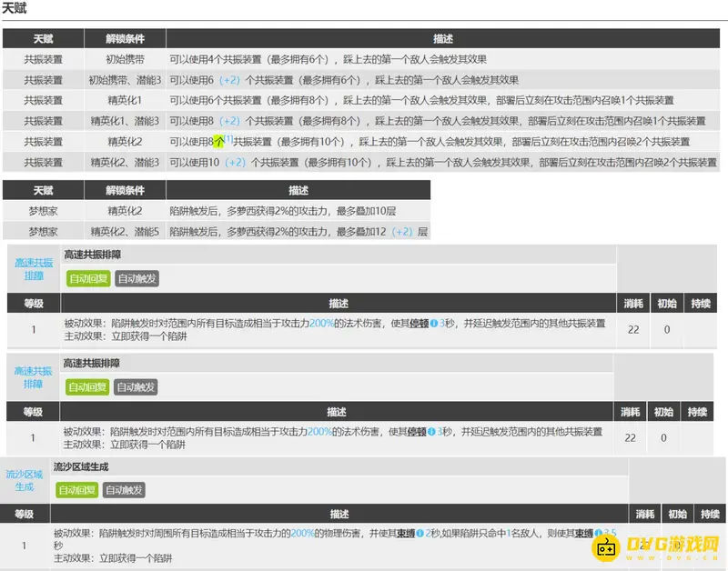Select blue 200% before 的物理伤害
This screenshot has height=571, width=728.
pos(303,534)
